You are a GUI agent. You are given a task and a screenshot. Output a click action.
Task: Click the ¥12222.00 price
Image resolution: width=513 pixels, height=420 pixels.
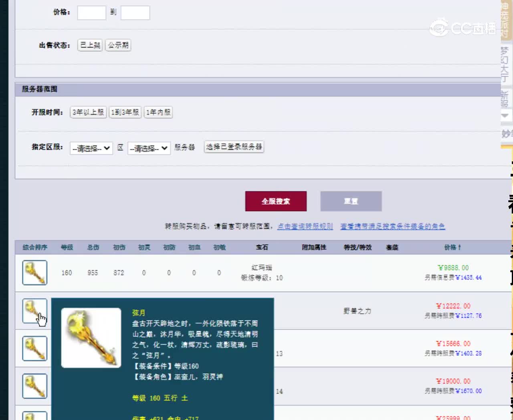tap(453, 306)
